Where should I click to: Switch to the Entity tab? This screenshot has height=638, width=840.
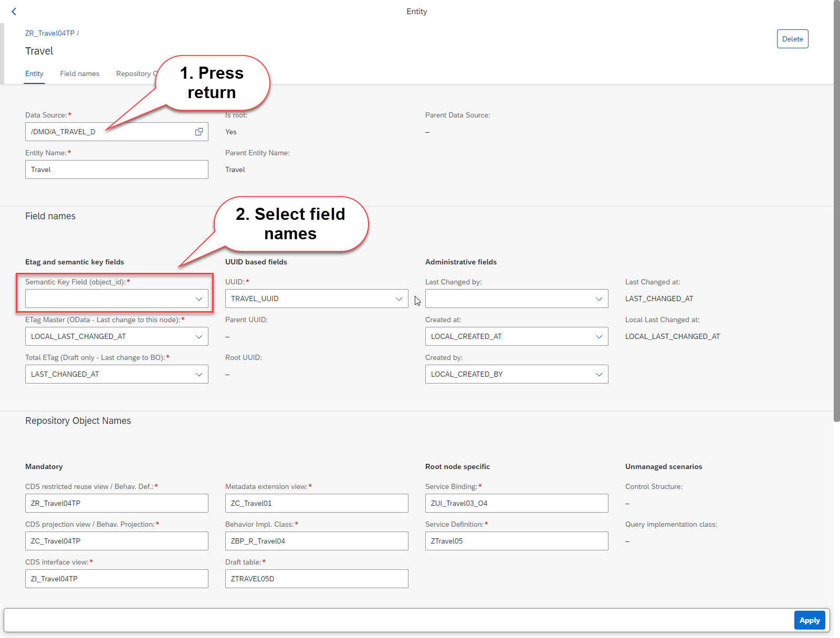[35, 74]
